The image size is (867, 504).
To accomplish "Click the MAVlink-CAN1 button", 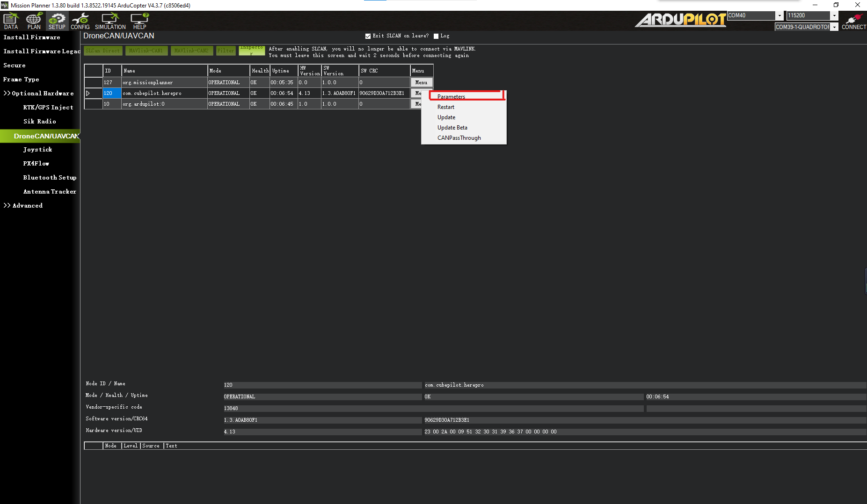I will click(x=146, y=50).
